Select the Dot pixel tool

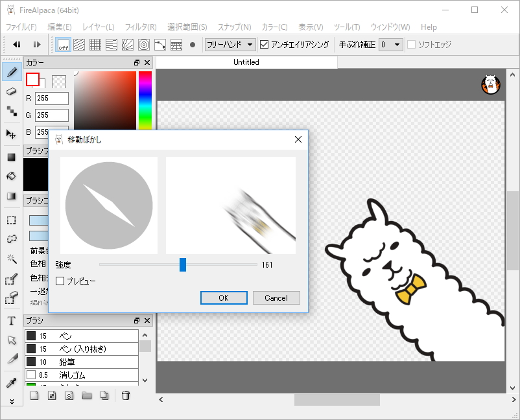click(x=12, y=111)
